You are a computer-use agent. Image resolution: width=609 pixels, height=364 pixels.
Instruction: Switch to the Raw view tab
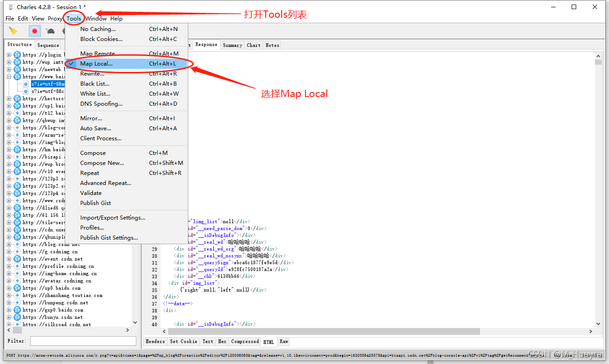(284, 341)
